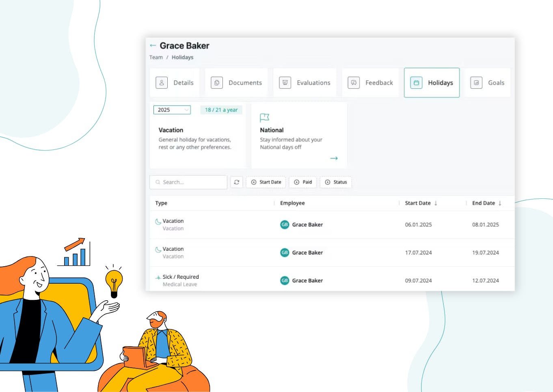This screenshot has width=553, height=392.
Task: Open the Status filter
Action: (336, 182)
